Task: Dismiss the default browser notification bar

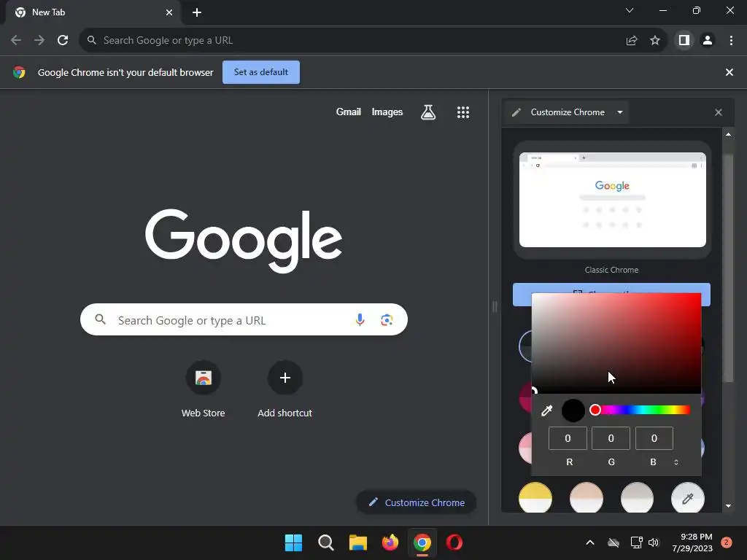Action: [729, 72]
